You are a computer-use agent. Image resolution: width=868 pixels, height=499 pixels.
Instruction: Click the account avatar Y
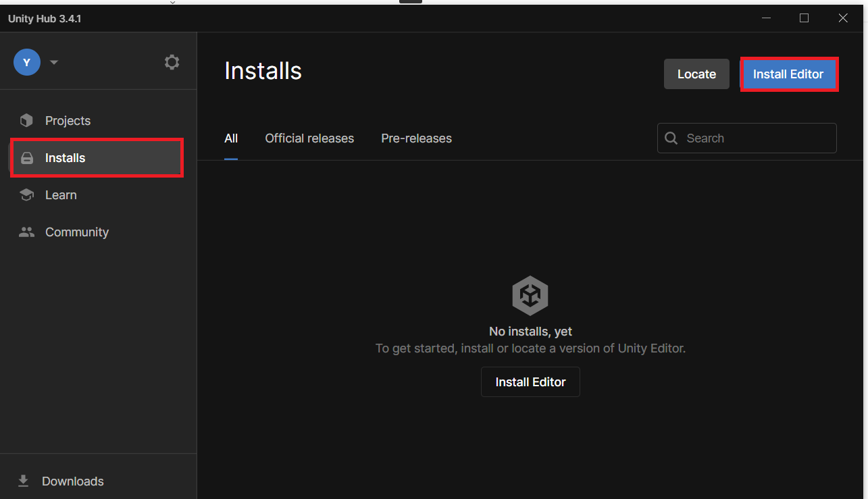tap(27, 62)
